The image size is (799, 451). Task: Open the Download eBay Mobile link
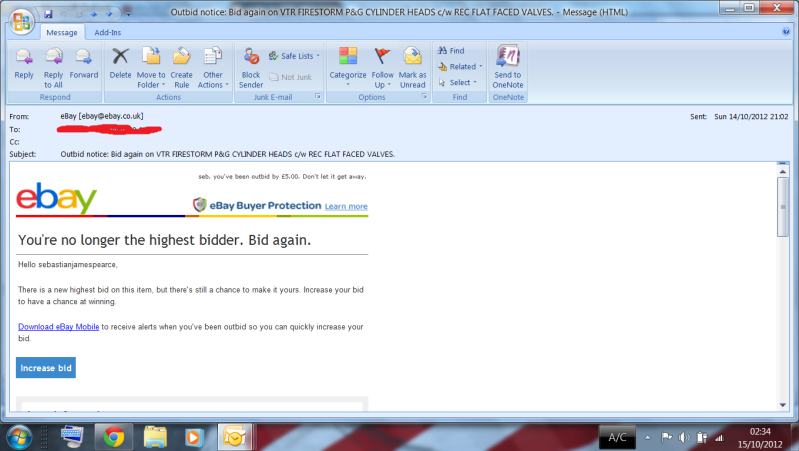pyautogui.click(x=59, y=327)
